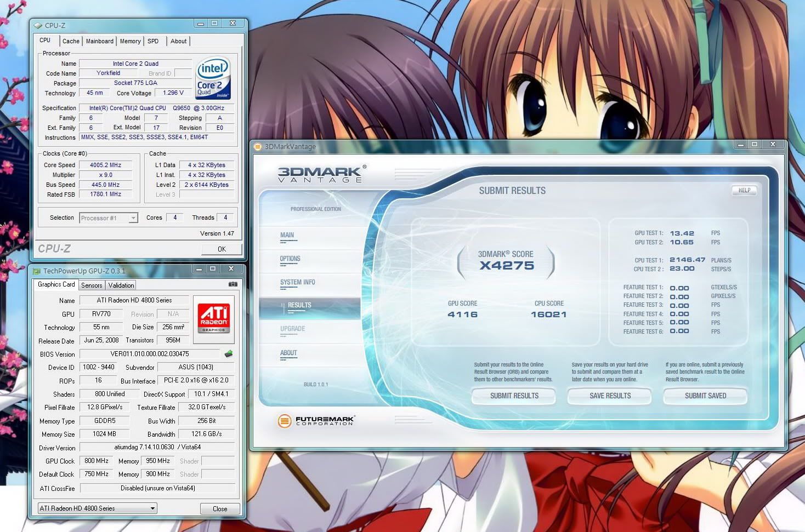Screen dimensions: 805x532
Task: Open System Info in 3DMark sidebar
Action: click(x=297, y=282)
